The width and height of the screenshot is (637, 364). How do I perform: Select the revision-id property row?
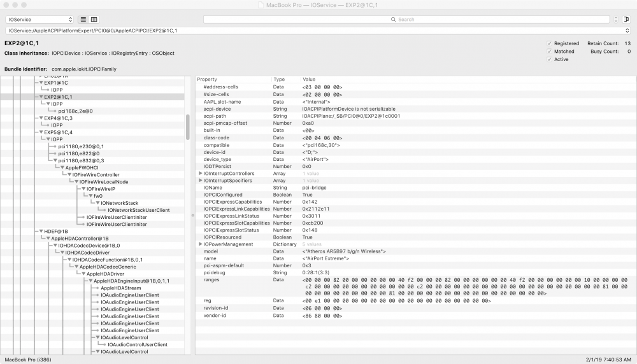point(415,309)
